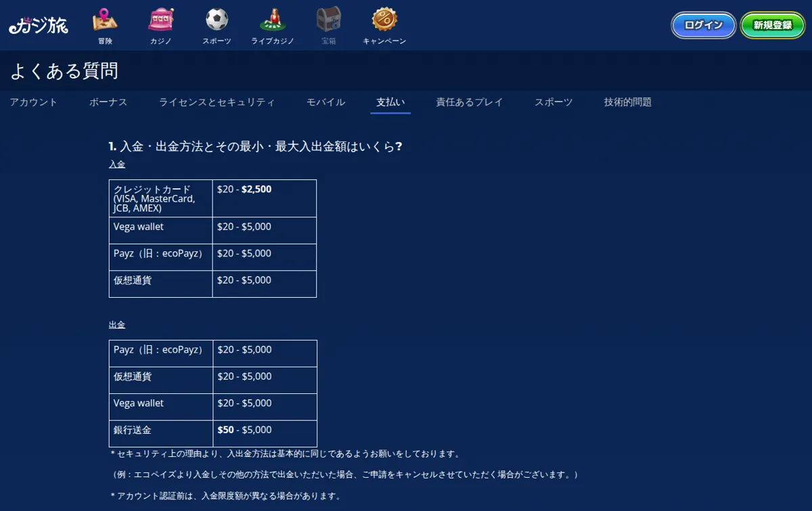The image size is (812, 511).
Task: Switch to the ボーナス tab
Action: (x=108, y=102)
